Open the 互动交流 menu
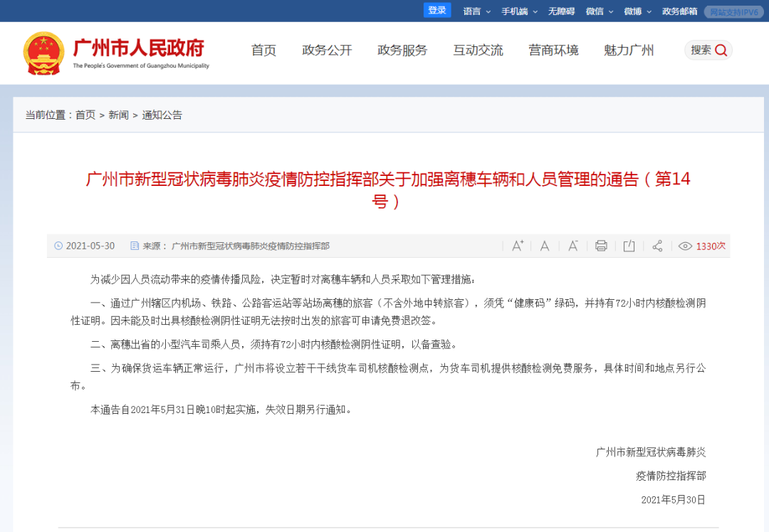The height and width of the screenshot is (532, 769). click(478, 50)
